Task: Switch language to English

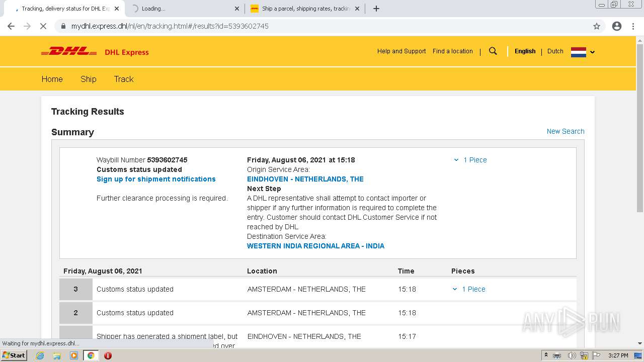Action: tap(525, 51)
